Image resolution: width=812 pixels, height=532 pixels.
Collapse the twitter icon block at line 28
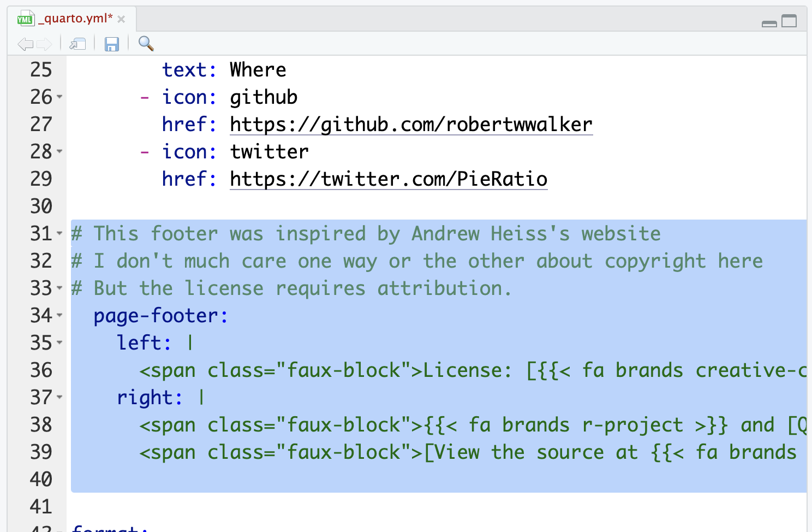(59, 151)
